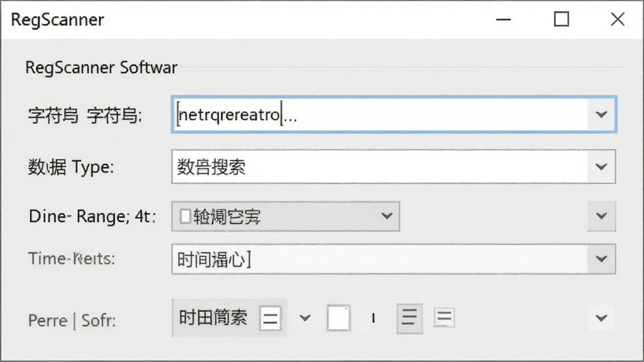Click the separate arrow button ending the Dine- Range row
644x362 pixels.
point(601,216)
